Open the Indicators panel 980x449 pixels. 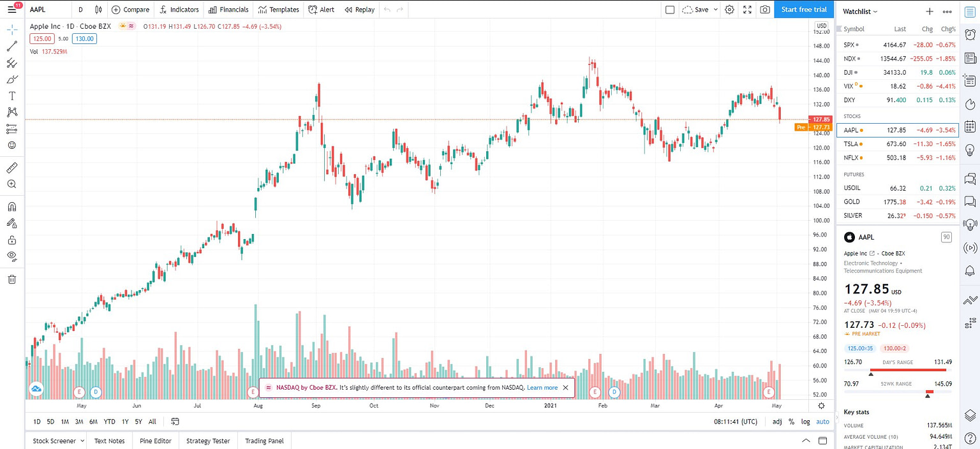click(x=179, y=10)
